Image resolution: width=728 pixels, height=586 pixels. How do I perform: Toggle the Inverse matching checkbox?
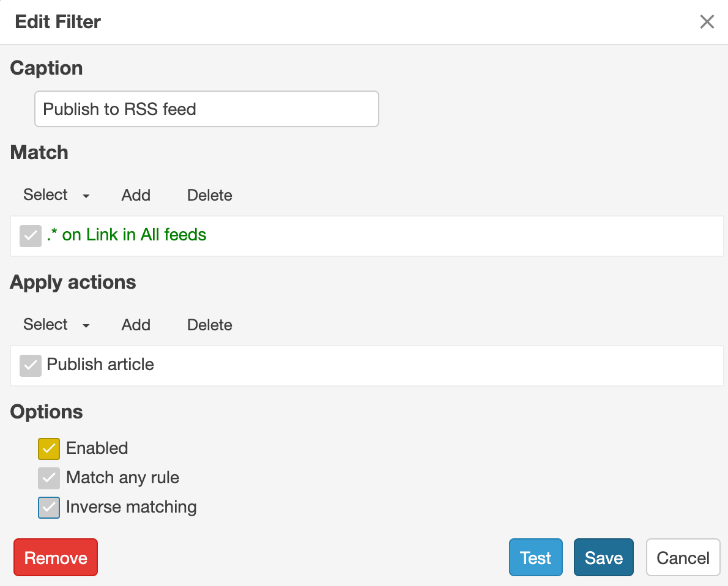49,508
